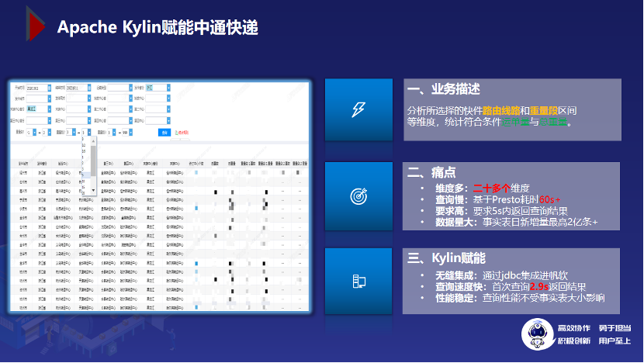Click the Excel file icon beside export link
The image size is (644, 363).
pos(177,133)
